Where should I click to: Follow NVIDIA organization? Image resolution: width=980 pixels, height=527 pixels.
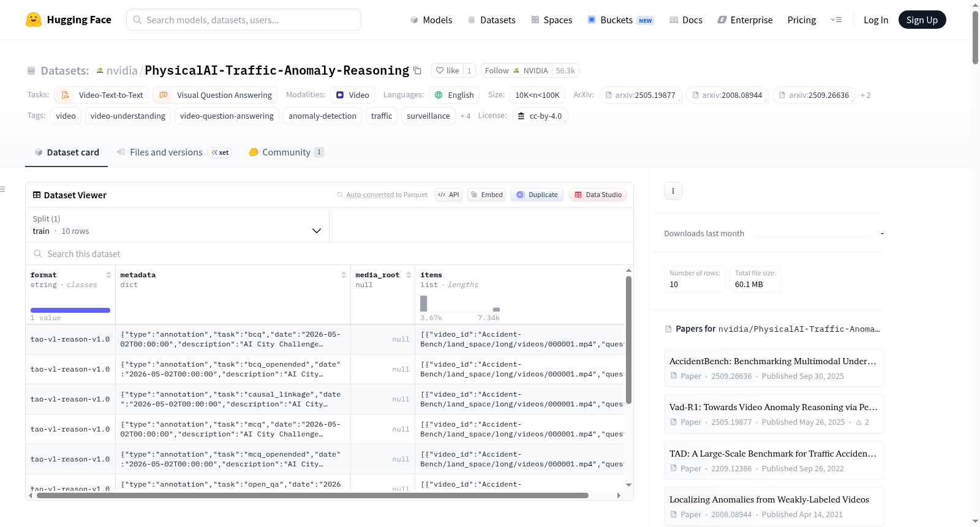point(516,70)
